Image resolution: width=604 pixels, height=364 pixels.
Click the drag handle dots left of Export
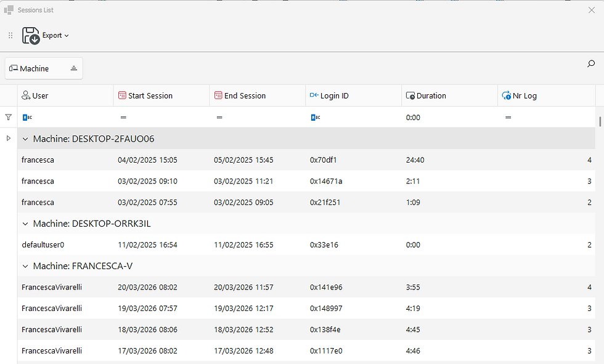[x=10, y=36]
